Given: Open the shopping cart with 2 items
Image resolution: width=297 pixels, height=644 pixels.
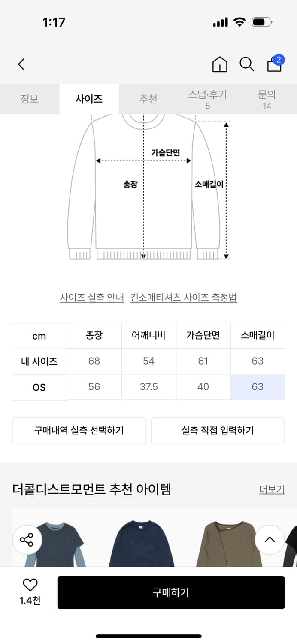Looking at the screenshot, I should pyautogui.click(x=273, y=65).
